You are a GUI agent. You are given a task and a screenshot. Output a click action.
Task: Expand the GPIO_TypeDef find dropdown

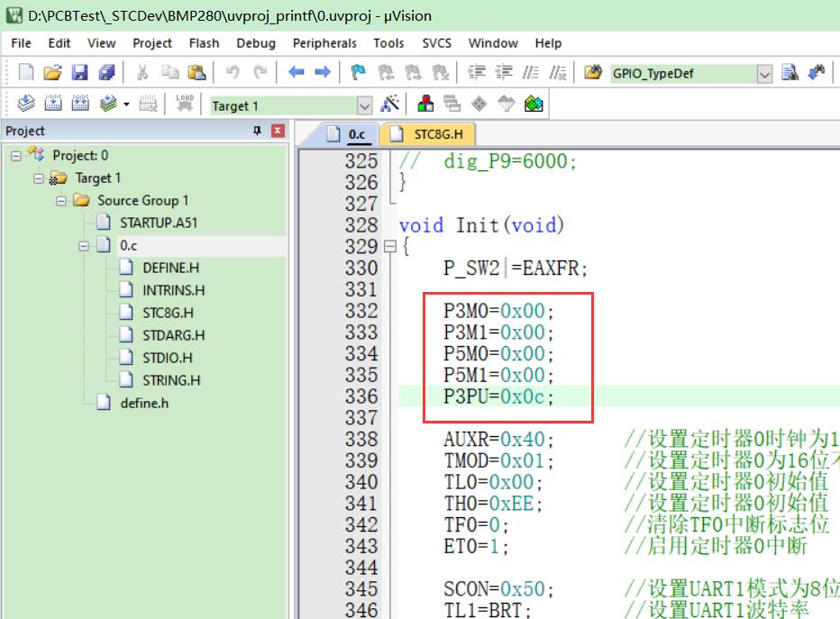click(764, 74)
